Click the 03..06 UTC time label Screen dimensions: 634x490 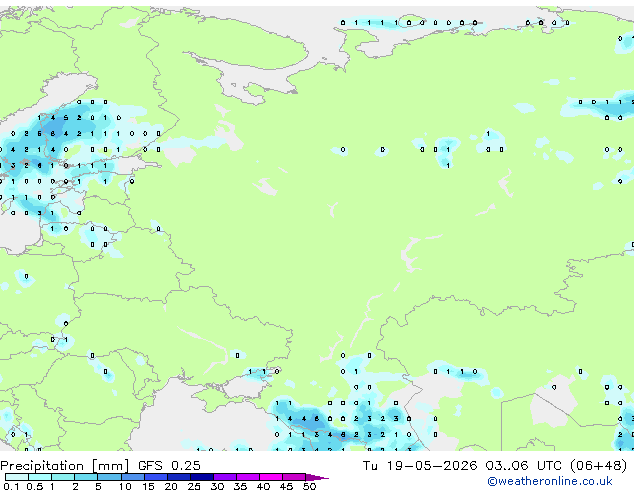click(x=524, y=466)
